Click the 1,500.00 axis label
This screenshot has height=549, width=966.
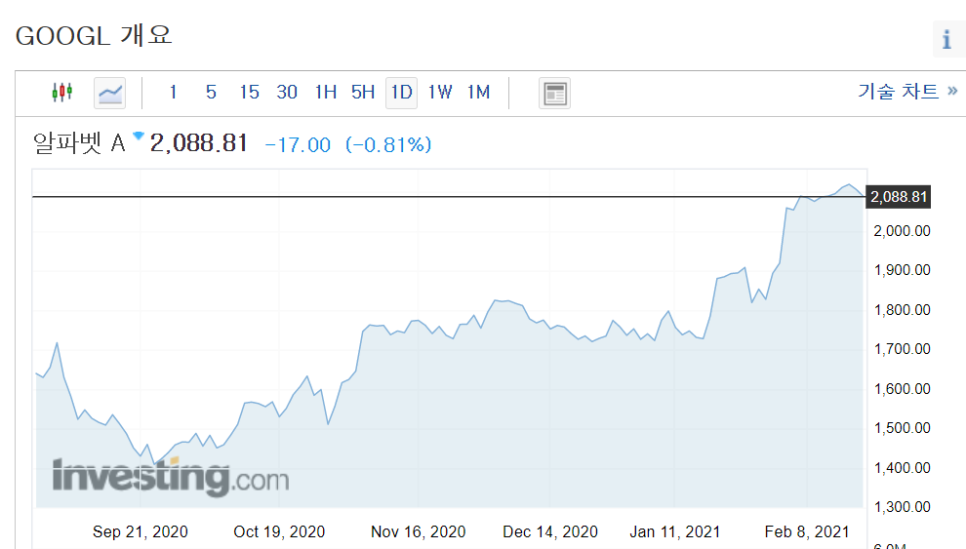pyautogui.click(x=902, y=428)
